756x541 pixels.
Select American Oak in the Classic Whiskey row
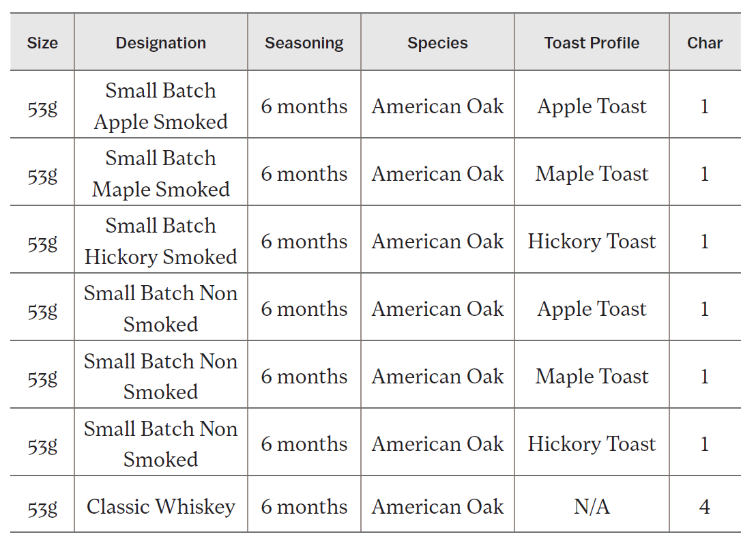(x=437, y=507)
